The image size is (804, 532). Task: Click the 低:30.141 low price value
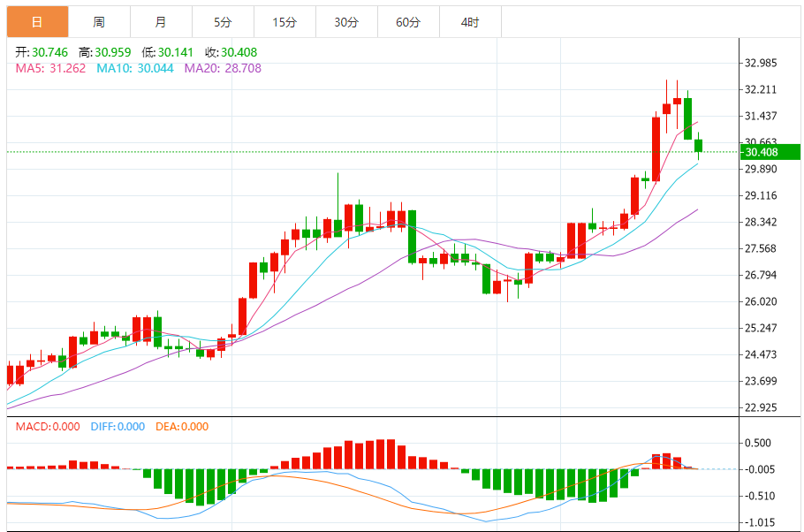click(168, 52)
